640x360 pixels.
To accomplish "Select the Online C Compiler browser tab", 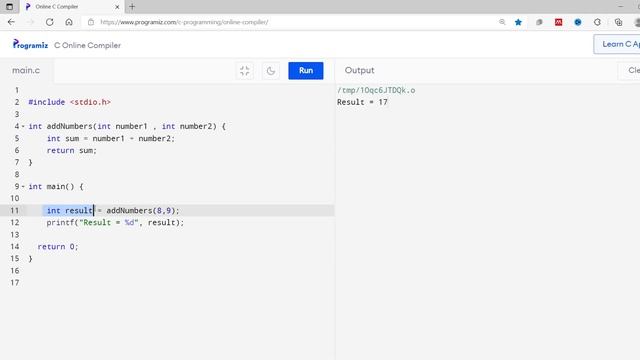I will [71, 7].
